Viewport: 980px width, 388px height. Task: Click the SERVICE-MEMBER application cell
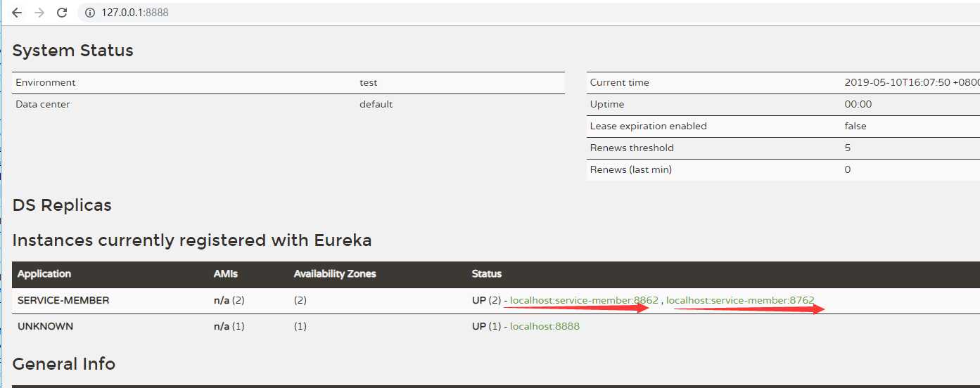coord(63,300)
